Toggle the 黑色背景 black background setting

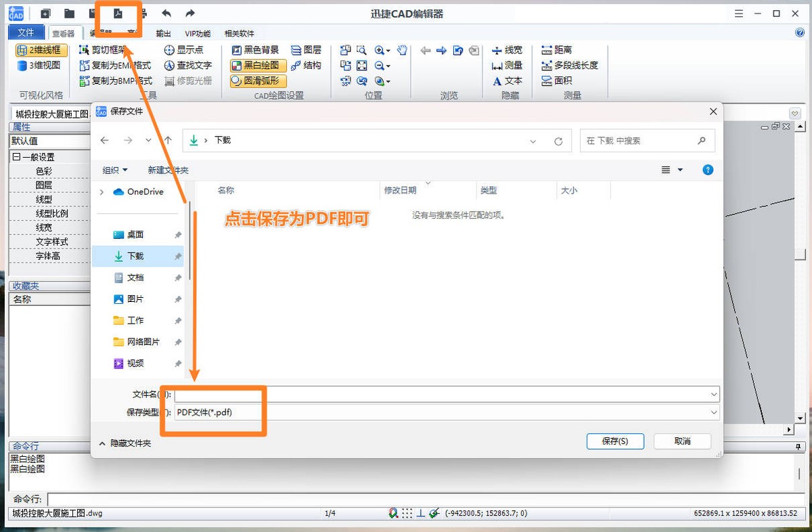click(259, 49)
